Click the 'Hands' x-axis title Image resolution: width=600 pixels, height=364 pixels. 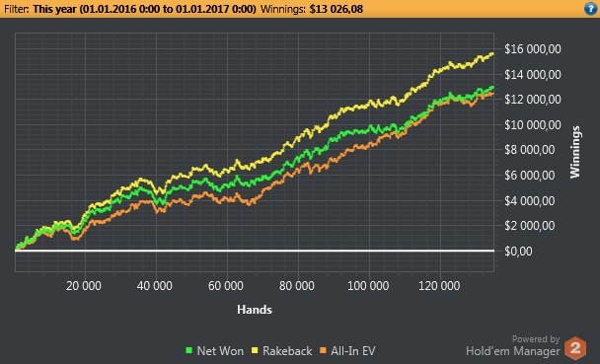255,310
